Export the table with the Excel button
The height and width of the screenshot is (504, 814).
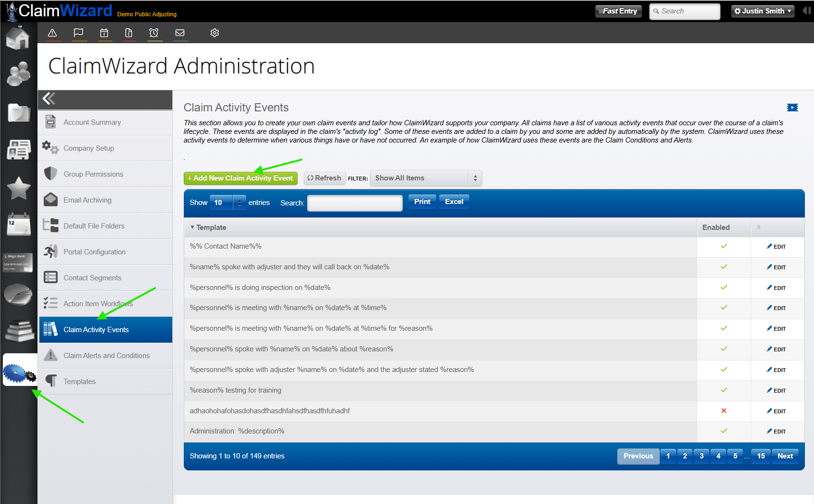pos(454,202)
